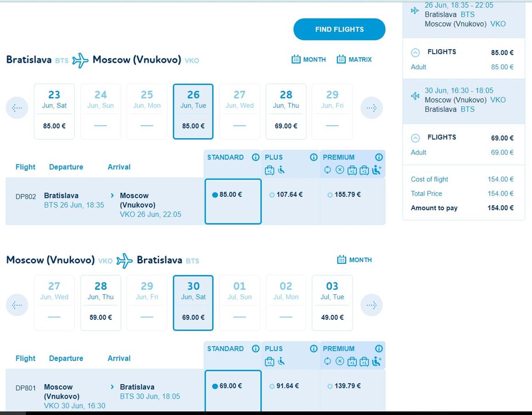This screenshot has height=415, width=532.
Task: Pick the 91.64 € PLUS fare for DP801
Action: [291, 391]
